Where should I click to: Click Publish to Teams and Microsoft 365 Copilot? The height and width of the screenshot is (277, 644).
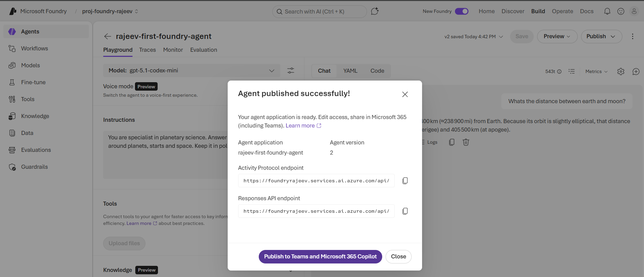coord(320,256)
